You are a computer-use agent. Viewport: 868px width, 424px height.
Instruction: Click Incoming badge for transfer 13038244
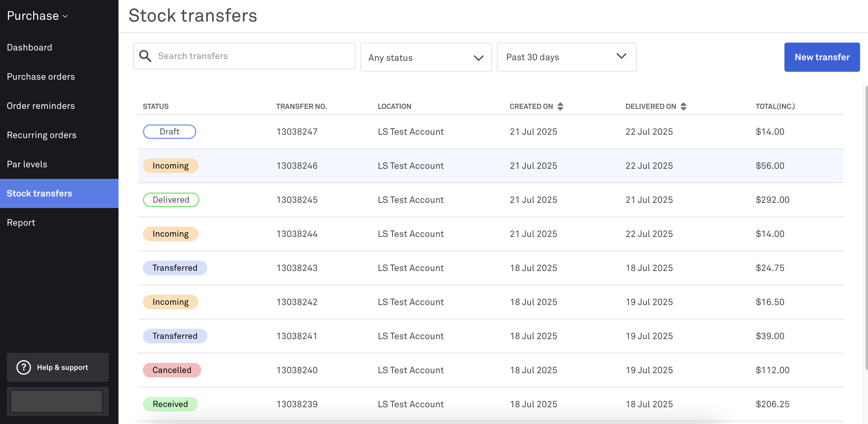170,234
